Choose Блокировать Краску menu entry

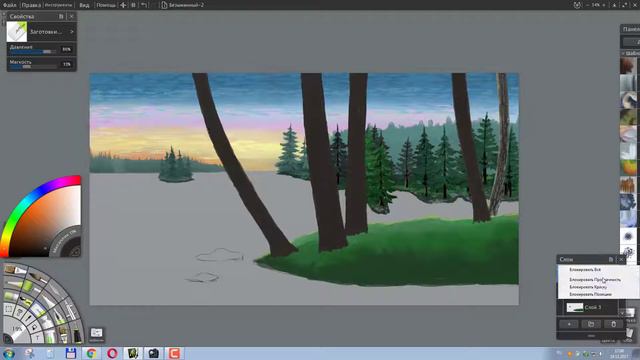(588, 287)
